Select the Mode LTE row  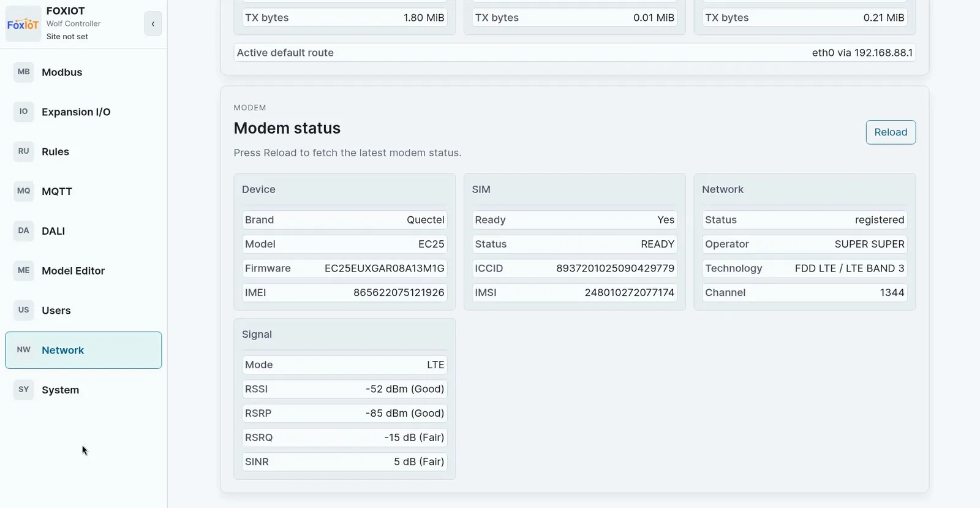pyautogui.click(x=344, y=365)
